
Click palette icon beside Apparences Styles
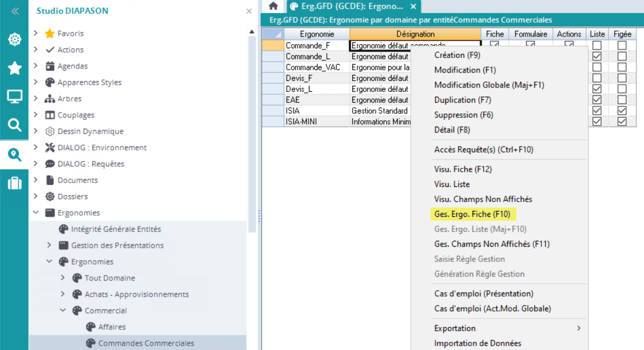point(50,83)
